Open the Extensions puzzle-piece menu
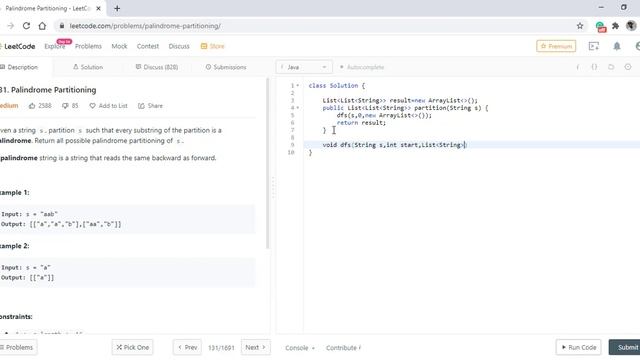Image resolution: width=640 pixels, height=360 pixels. tap(616, 26)
